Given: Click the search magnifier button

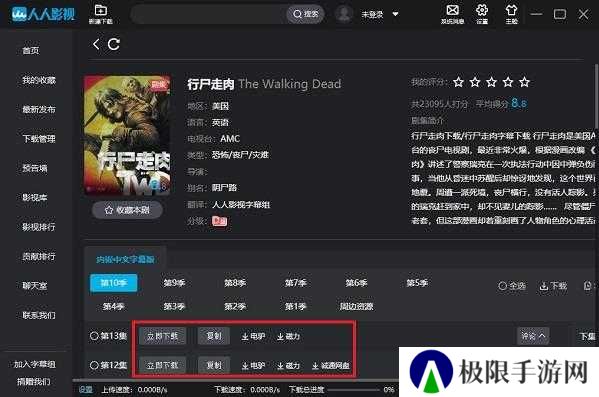Looking at the screenshot, I should pyautogui.click(x=306, y=14).
